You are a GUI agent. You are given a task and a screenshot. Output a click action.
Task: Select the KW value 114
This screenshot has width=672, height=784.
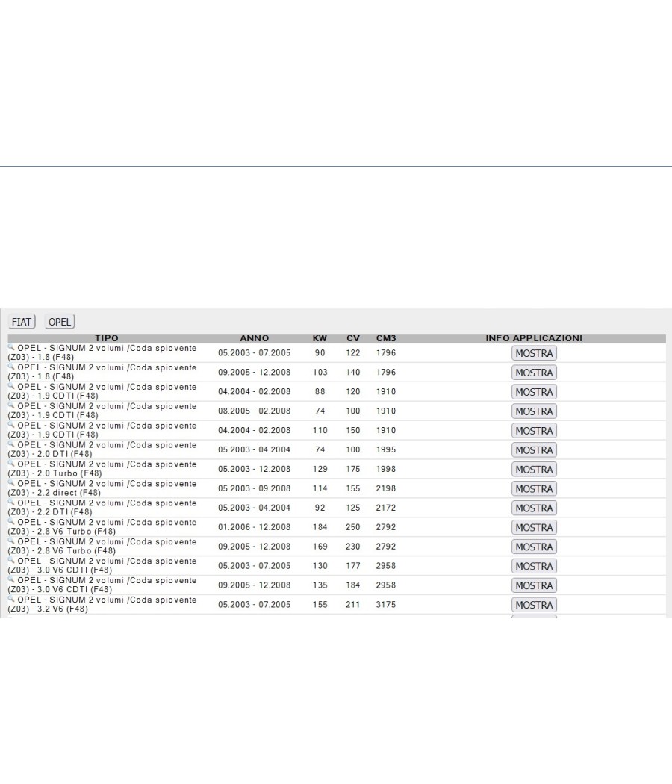pos(320,488)
